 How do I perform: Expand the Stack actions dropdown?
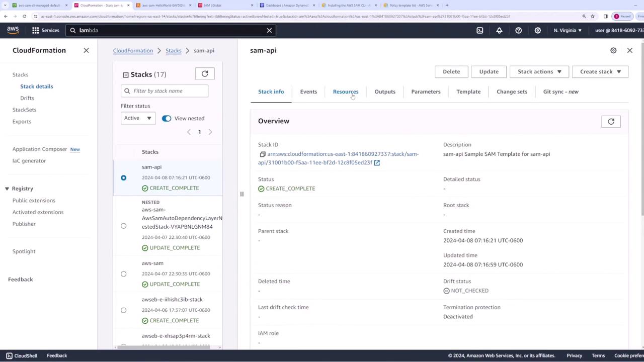(x=539, y=71)
